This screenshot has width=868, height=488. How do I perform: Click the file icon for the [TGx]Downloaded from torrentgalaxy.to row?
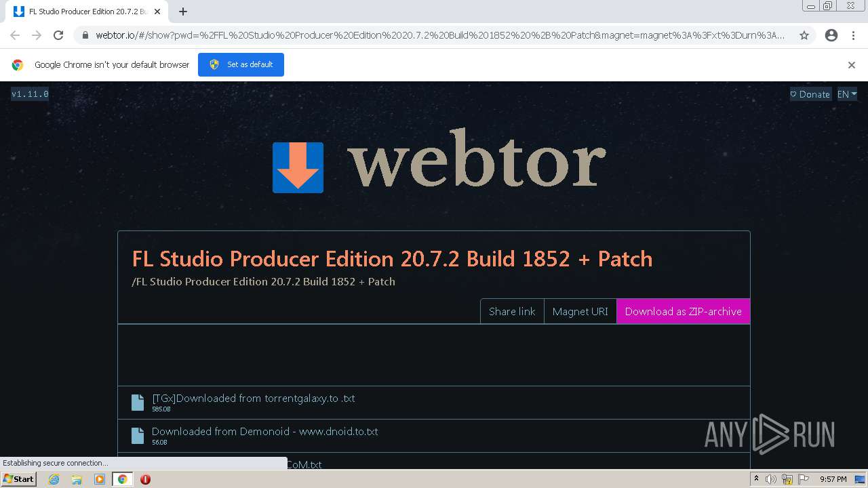(x=138, y=403)
